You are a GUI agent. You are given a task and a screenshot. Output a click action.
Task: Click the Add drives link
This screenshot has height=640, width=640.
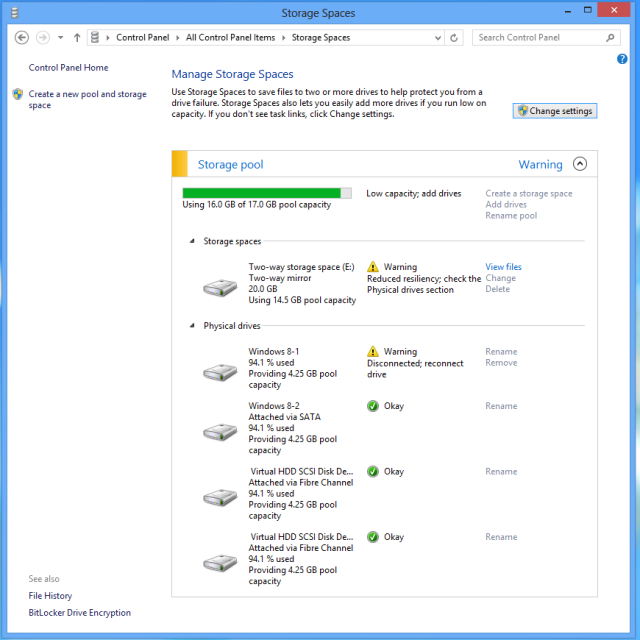pos(506,204)
